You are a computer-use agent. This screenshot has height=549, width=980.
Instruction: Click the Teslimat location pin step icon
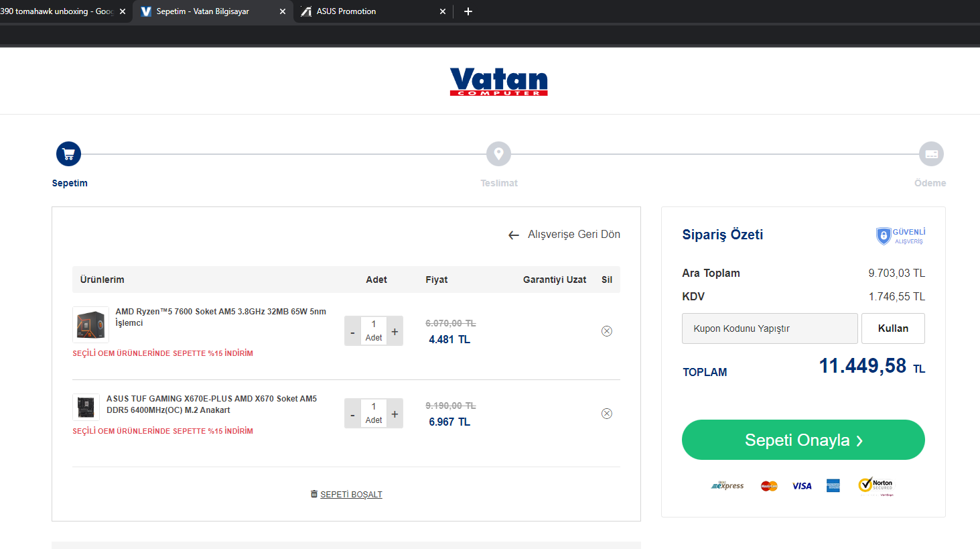point(498,154)
